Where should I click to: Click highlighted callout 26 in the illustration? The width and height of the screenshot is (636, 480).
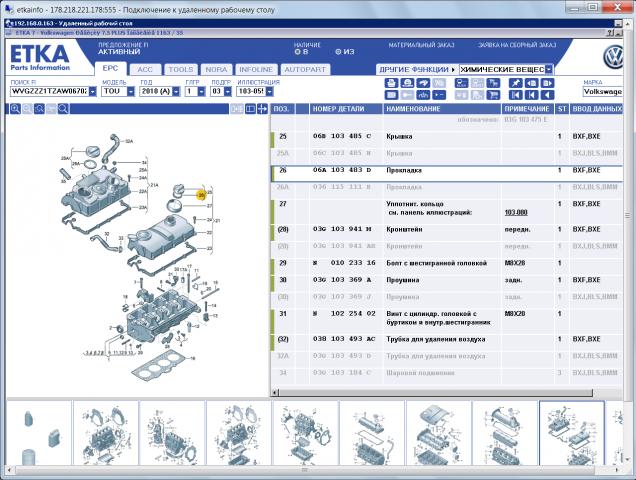pyautogui.click(x=201, y=195)
